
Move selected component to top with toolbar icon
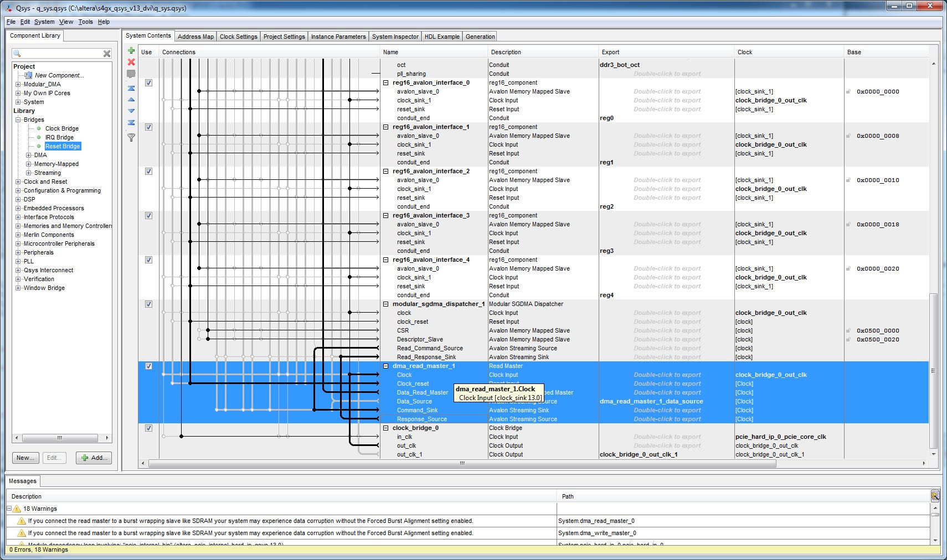tap(131, 88)
